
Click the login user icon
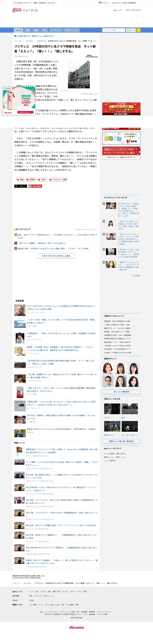tap(100, 3)
